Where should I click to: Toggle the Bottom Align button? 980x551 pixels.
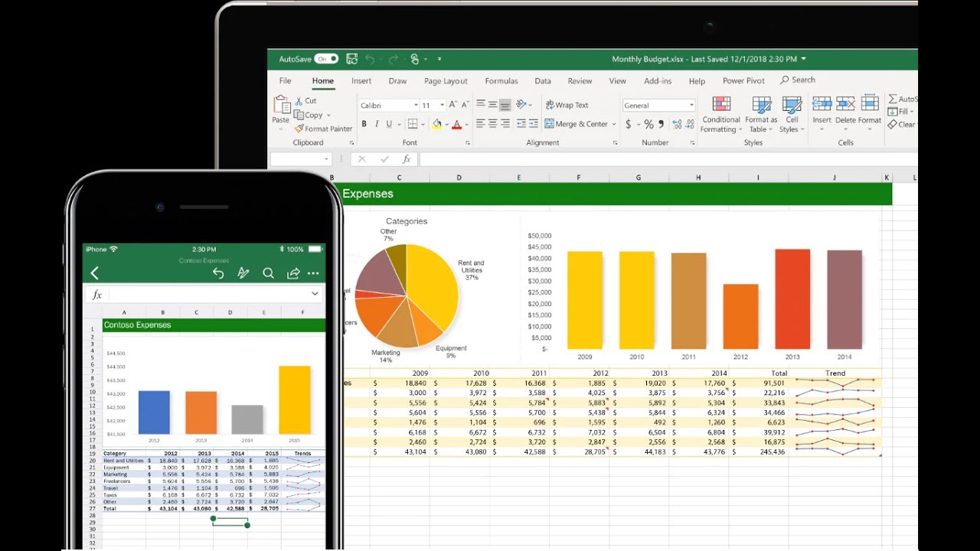(x=505, y=105)
